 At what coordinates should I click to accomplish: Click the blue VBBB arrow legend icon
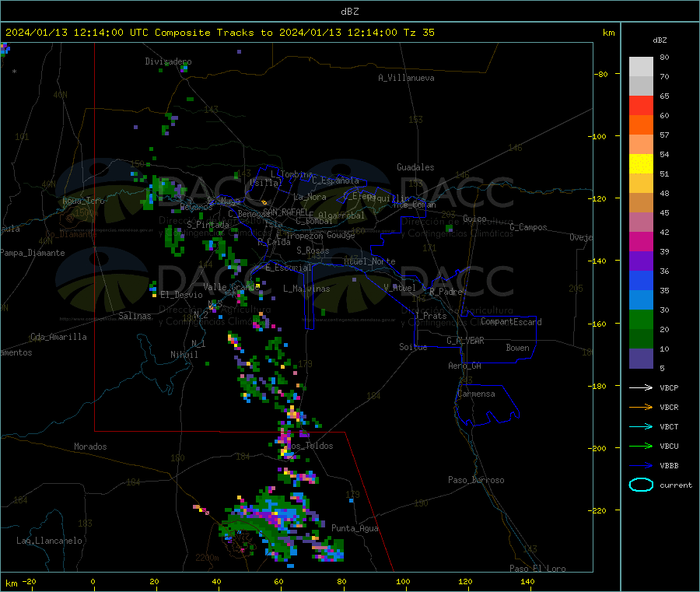(641, 465)
